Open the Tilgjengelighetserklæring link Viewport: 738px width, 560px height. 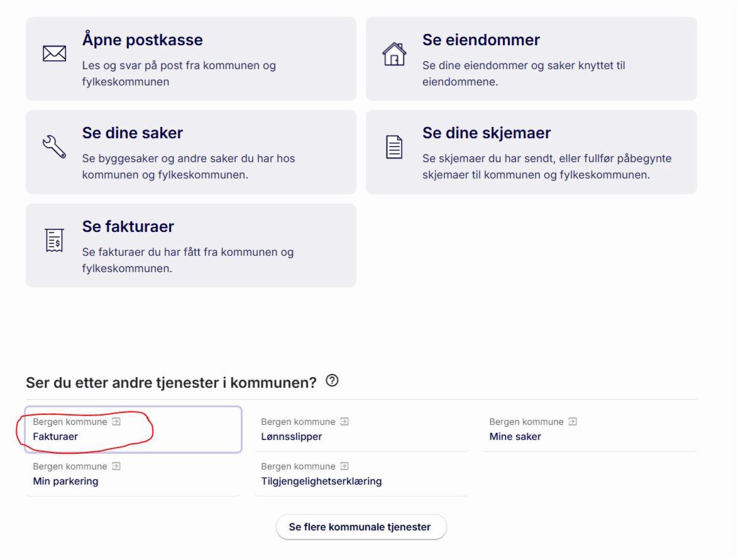(x=321, y=481)
